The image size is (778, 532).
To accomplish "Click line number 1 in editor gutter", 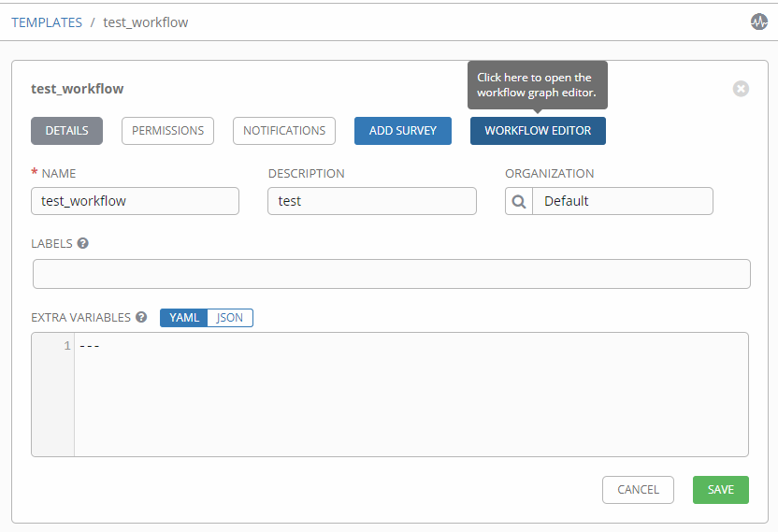I will 67,345.
